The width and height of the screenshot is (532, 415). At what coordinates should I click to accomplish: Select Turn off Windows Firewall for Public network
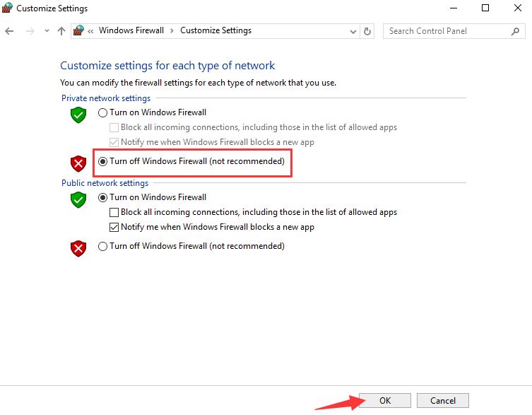click(103, 246)
